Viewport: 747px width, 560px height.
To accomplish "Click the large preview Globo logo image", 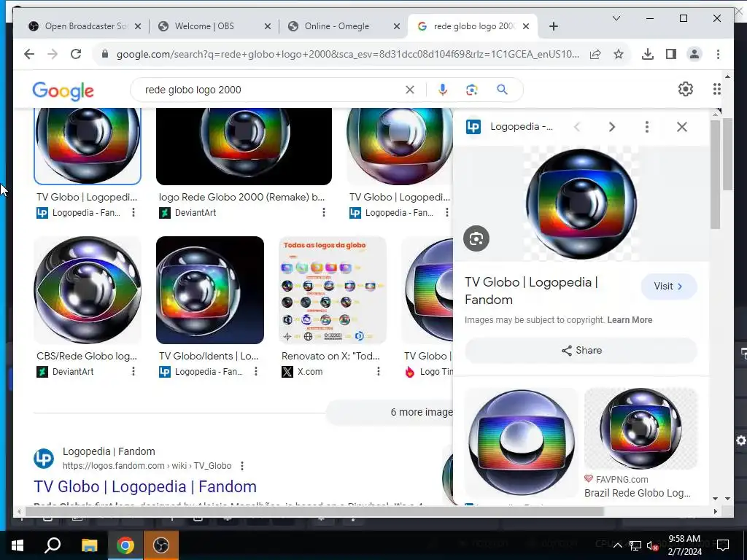I will 581,204.
